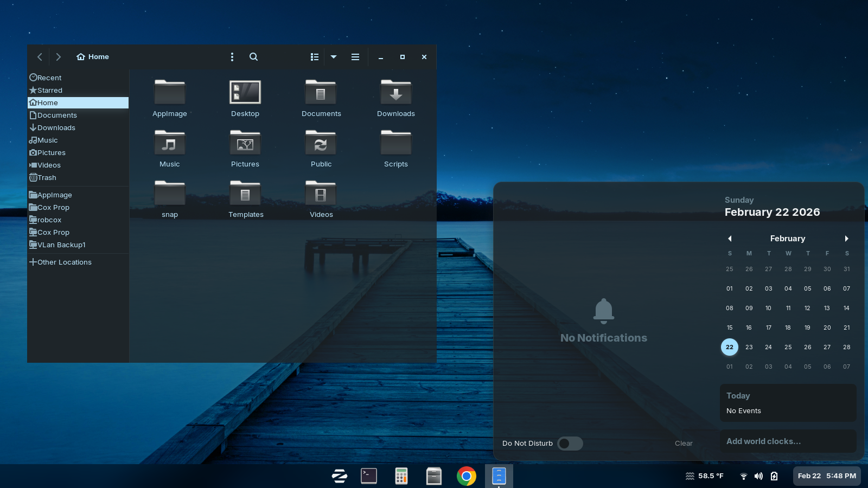Expand the view options dropdown arrow
The height and width of the screenshot is (488, 868).
[334, 57]
